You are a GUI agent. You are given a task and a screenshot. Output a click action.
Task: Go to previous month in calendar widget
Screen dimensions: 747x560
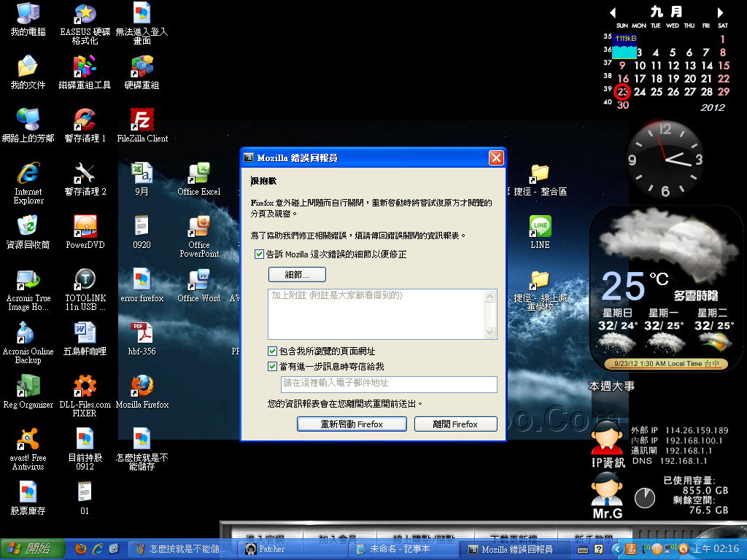(x=613, y=12)
